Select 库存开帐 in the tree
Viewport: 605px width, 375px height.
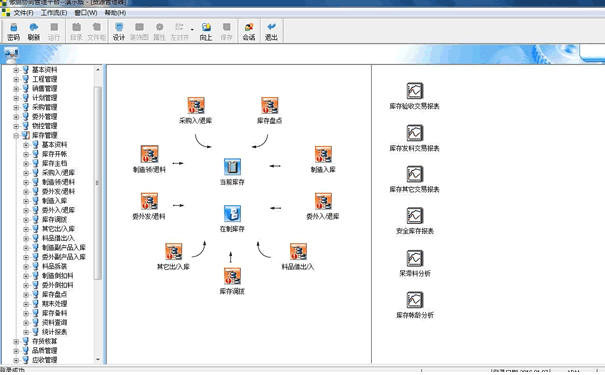[54, 154]
